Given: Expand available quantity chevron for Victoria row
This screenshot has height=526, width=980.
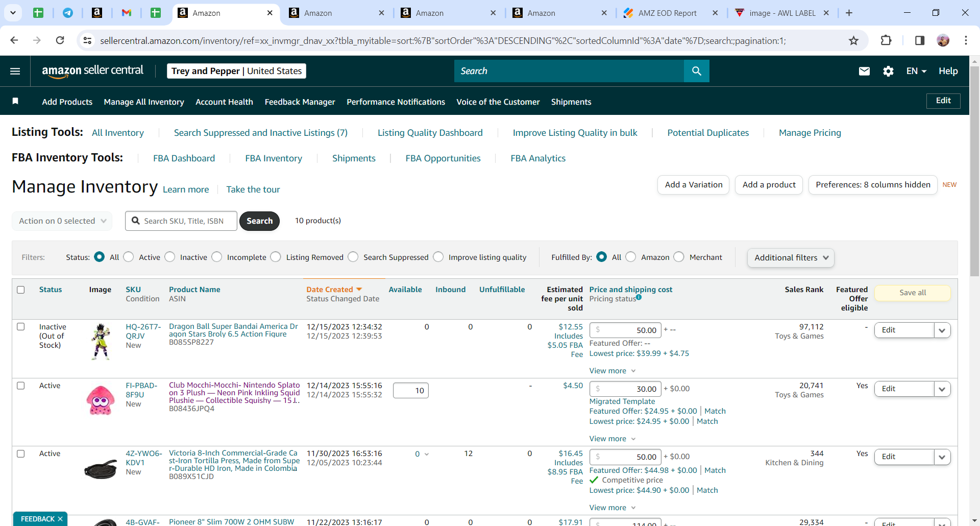Looking at the screenshot, I should click(x=427, y=454).
